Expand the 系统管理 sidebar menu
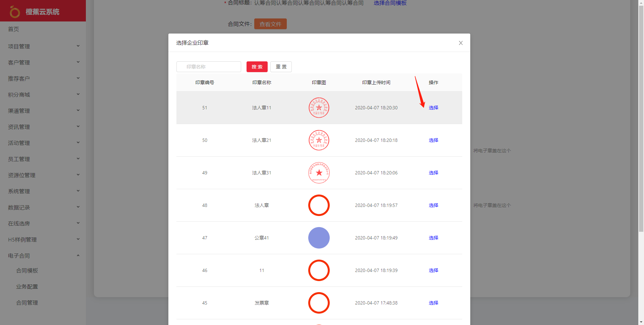 [x=43, y=191]
